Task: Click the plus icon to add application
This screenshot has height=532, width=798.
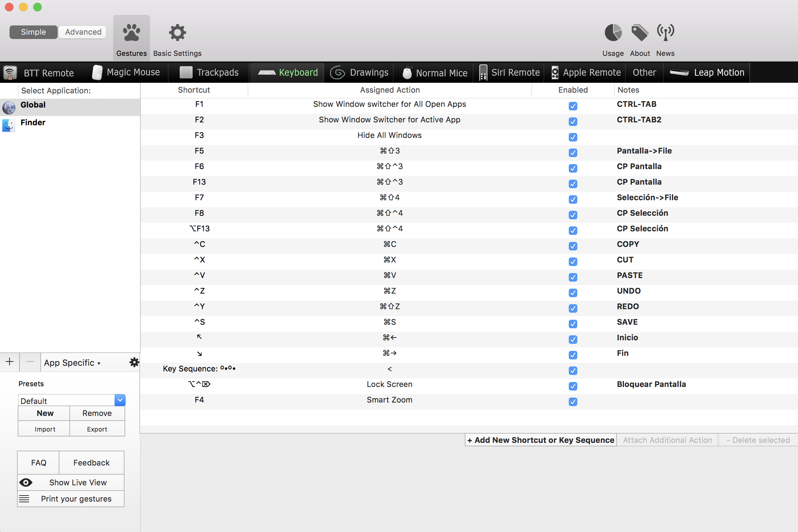Action: 10,362
